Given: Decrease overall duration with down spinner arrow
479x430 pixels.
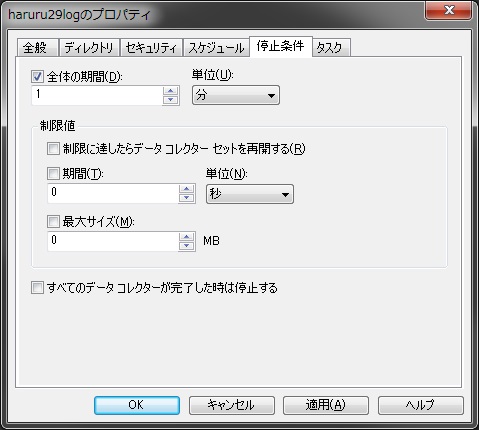Looking at the screenshot, I should (x=171, y=100).
